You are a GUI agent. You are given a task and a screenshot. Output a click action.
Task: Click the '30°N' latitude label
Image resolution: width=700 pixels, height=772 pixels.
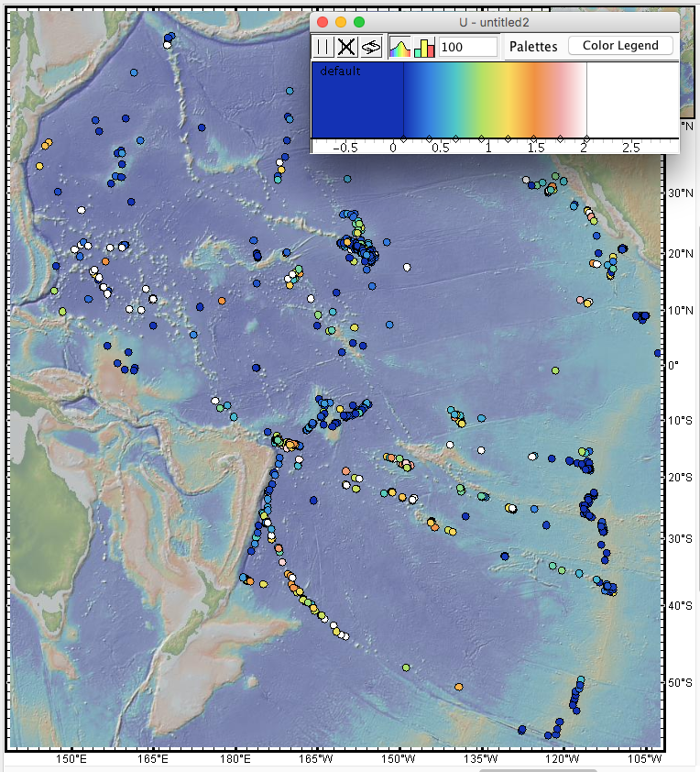tap(681, 193)
